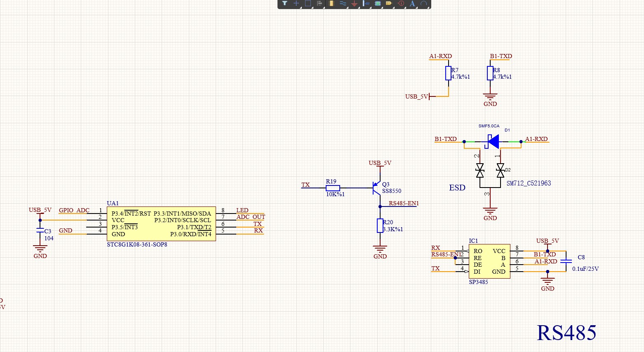
Task: Open the align objects tool
Action: [x=319, y=3]
